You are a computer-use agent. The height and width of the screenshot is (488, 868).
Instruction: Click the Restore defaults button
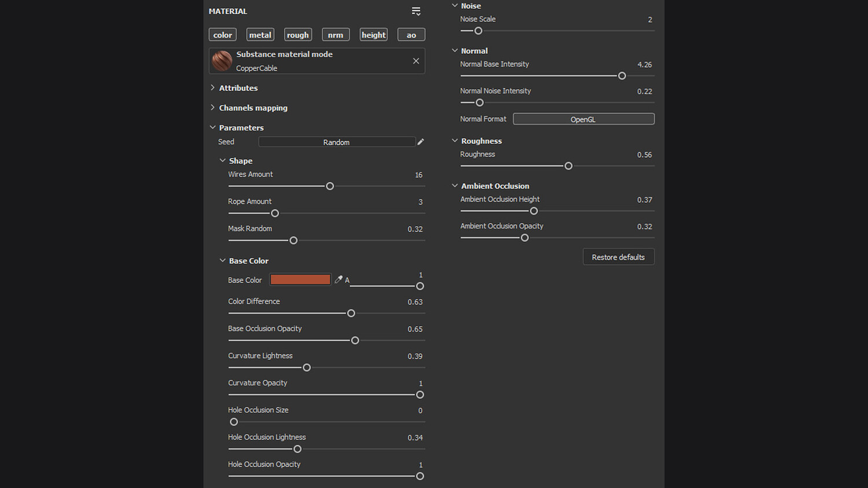618,257
